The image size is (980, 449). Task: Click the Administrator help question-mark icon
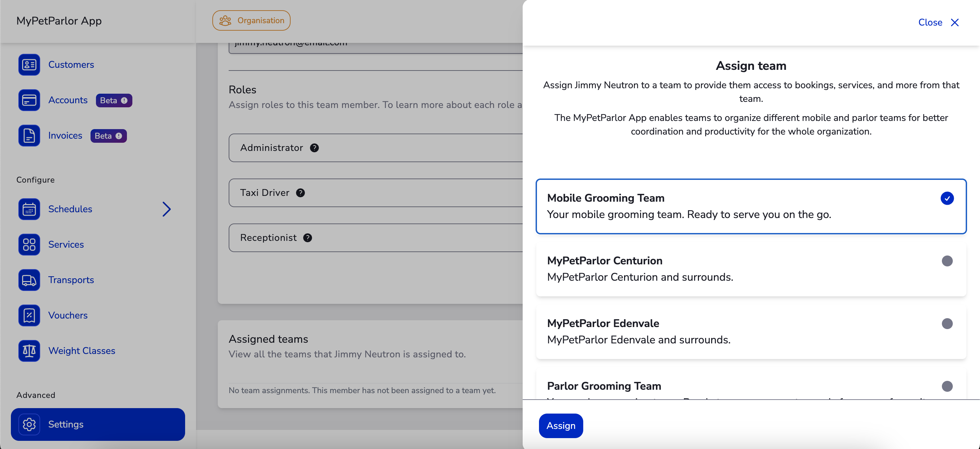pyautogui.click(x=314, y=148)
